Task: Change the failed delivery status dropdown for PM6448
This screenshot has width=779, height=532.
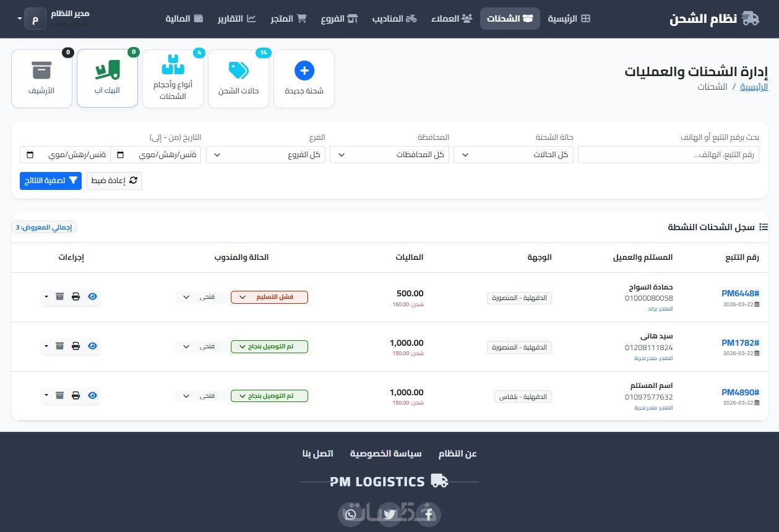Action: 269,297
